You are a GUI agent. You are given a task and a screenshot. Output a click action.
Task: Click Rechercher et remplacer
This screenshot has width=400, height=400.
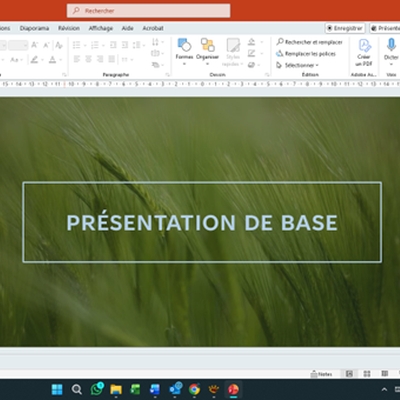point(309,42)
